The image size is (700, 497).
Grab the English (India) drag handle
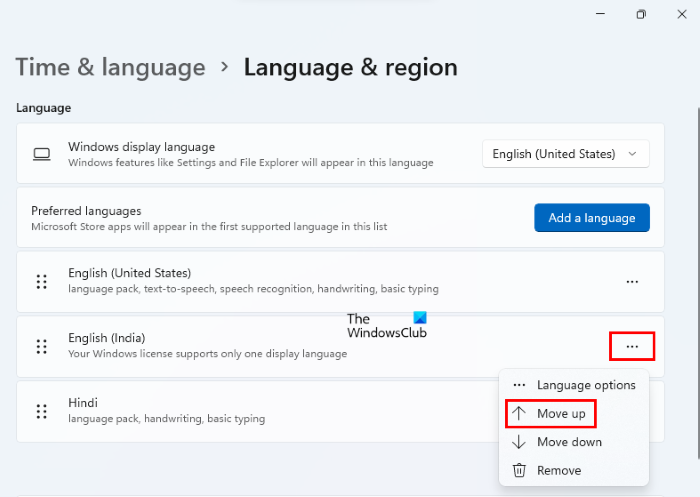pyautogui.click(x=41, y=346)
